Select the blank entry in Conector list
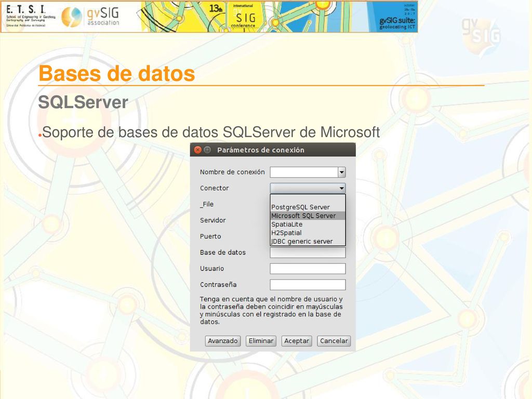 (308, 198)
